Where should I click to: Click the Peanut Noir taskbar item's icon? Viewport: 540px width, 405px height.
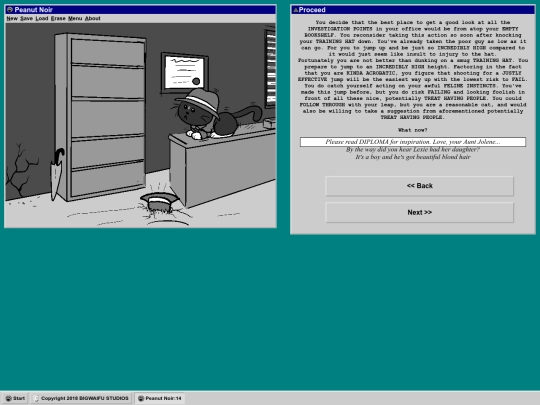pos(141,398)
